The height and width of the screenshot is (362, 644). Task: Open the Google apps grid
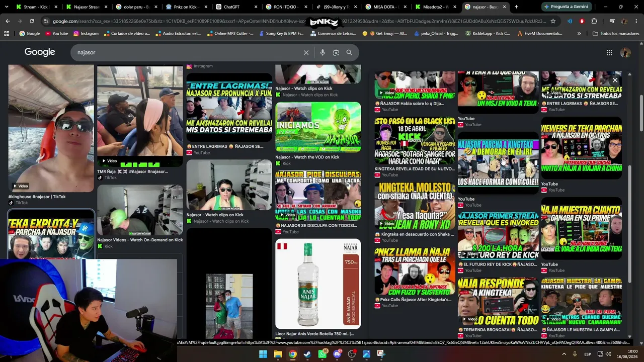(609, 52)
